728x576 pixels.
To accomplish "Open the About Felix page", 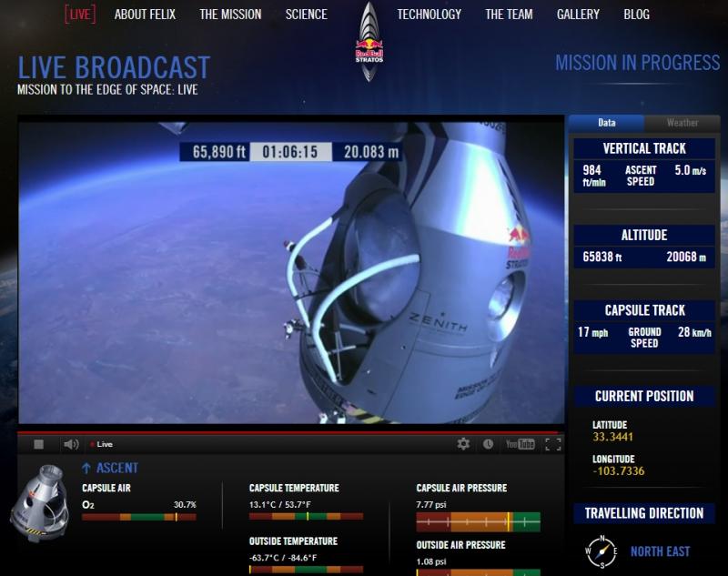I will pos(145,15).
